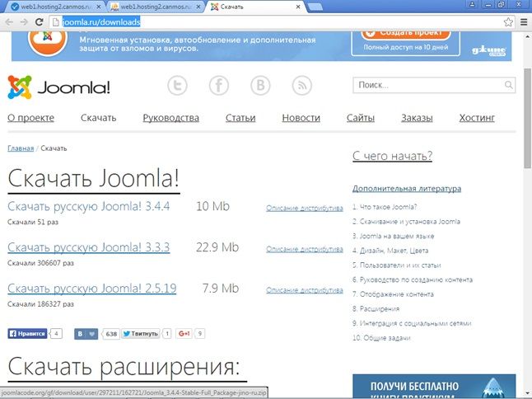
Task: Click the Google +1 share button
Action: (x=184, y=334)
